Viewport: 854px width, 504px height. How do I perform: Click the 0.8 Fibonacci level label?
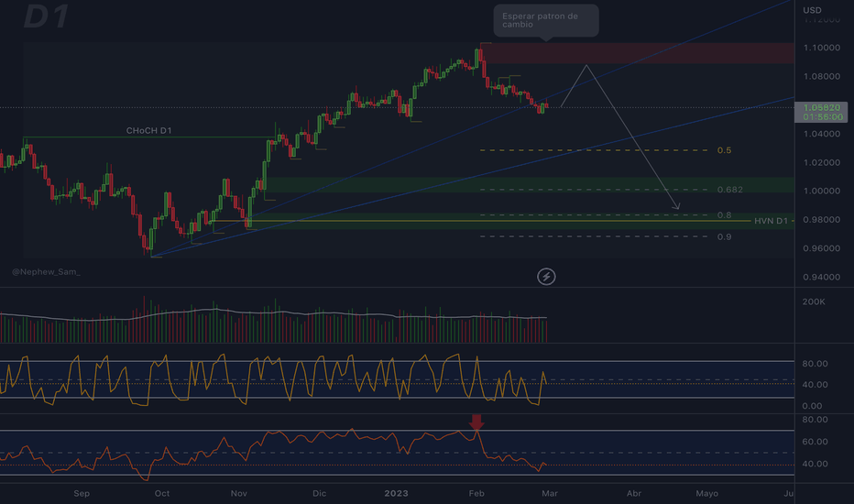click(724, 215)
